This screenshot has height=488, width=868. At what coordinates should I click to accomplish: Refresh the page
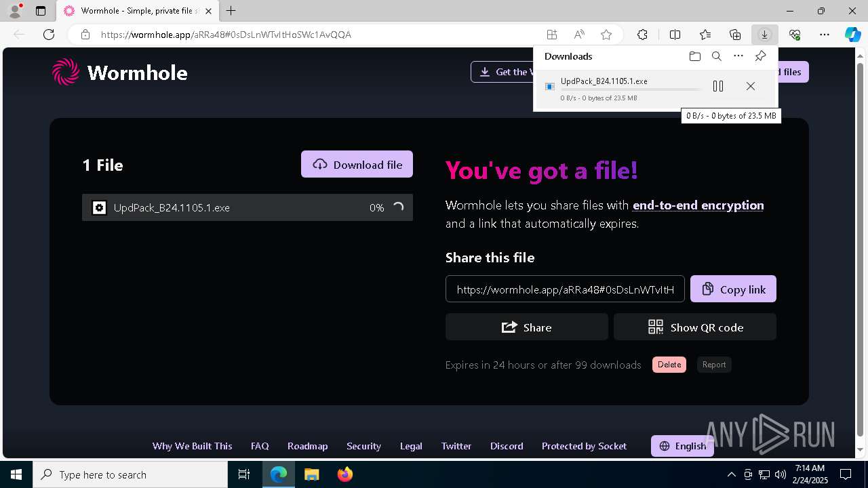49,35
